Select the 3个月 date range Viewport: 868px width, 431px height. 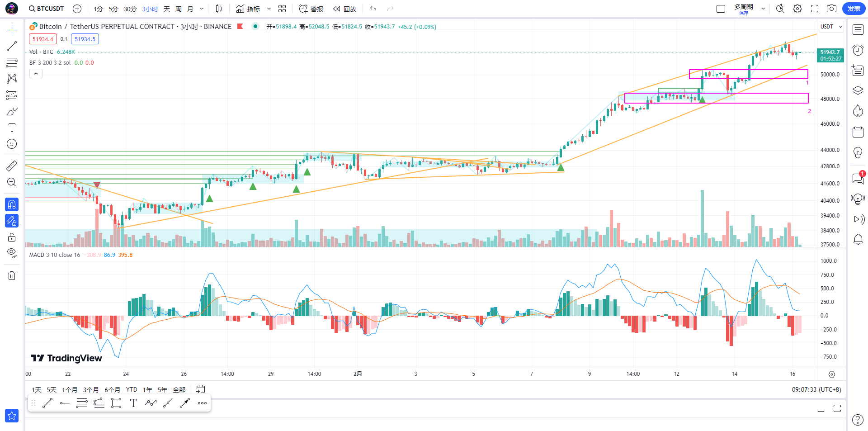tap(91, 389)
